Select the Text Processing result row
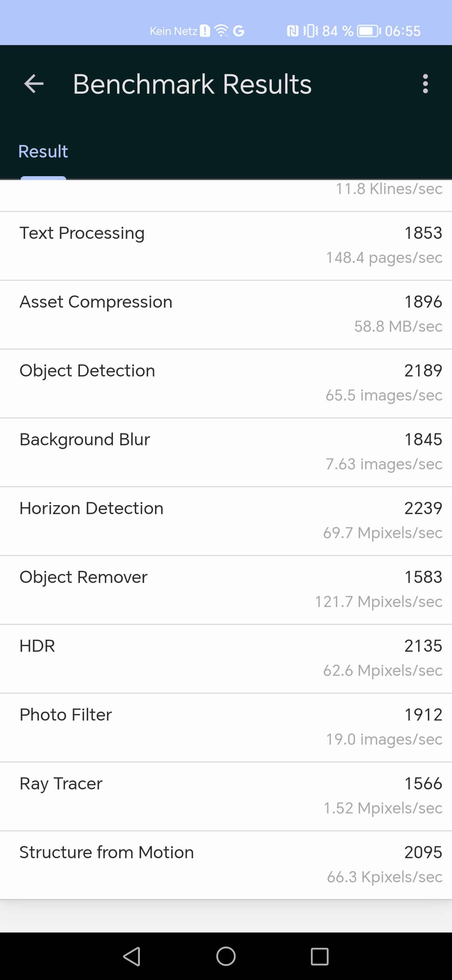452x980 pixels. 226,246
